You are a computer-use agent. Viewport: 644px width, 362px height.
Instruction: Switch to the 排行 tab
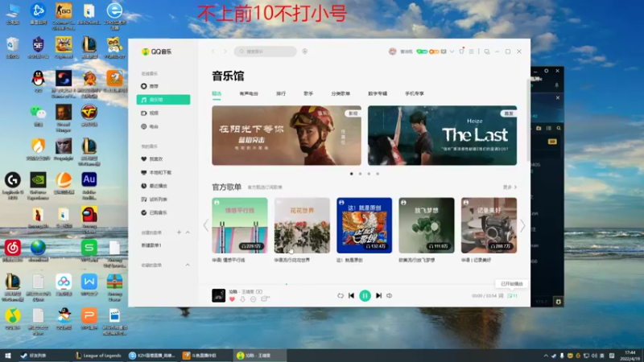(x=281, y=93)
